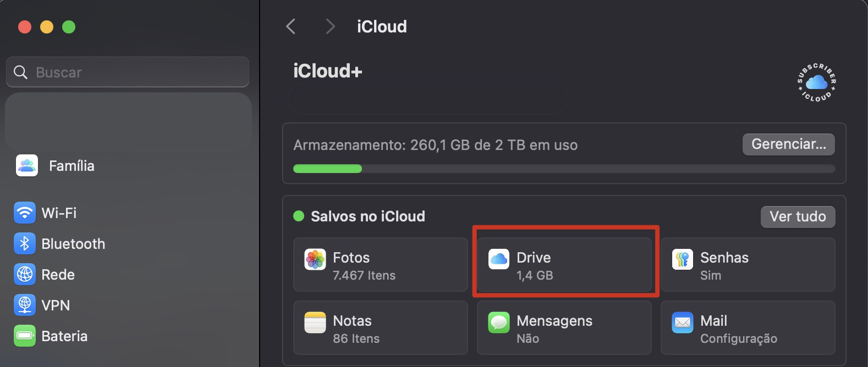The height and width of the screenshot is (367, 868).
Task: Click inside the Buscar search field
Action: point(127,72)
